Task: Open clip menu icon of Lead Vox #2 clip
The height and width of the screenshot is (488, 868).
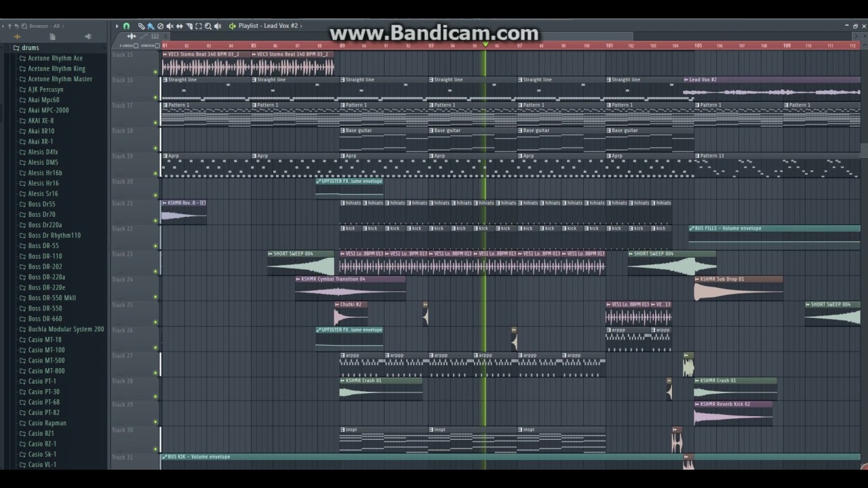Action: point(686,79)
